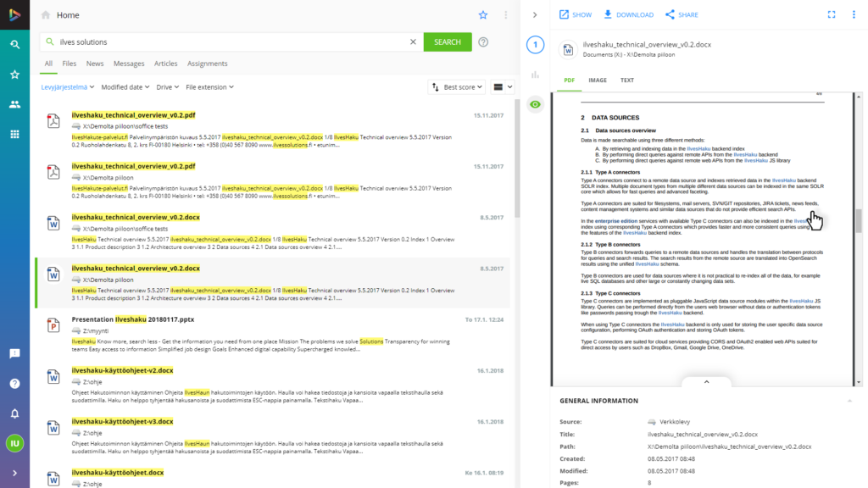Open Modified date filter dropdown
The height and width of the screenshot is (488, 868).
125,87
